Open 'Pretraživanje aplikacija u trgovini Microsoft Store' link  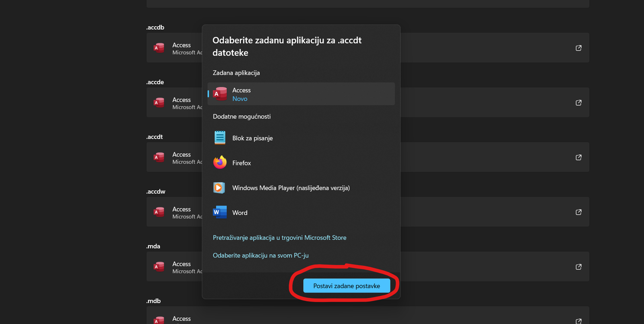279,238
